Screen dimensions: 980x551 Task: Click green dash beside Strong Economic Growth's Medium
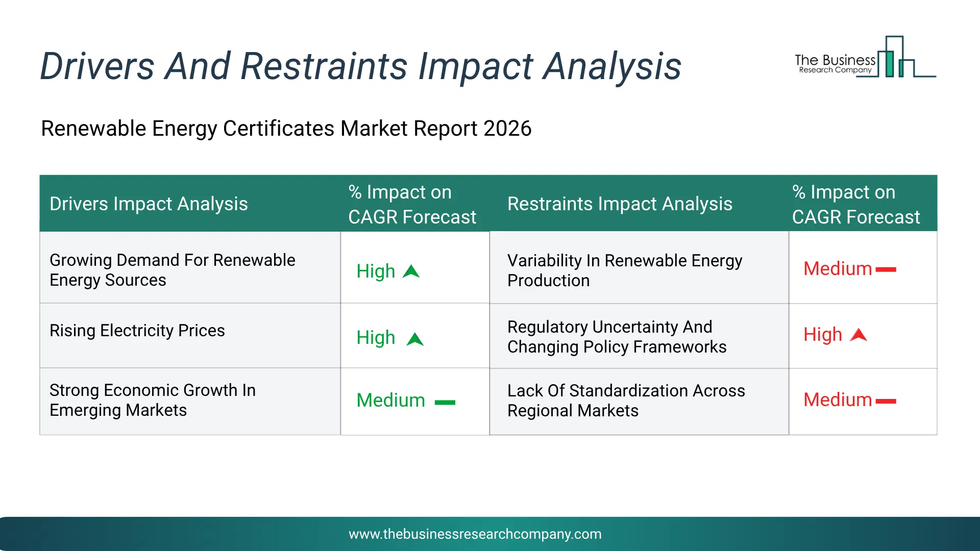pyautogui.click(x=445, y=403)
